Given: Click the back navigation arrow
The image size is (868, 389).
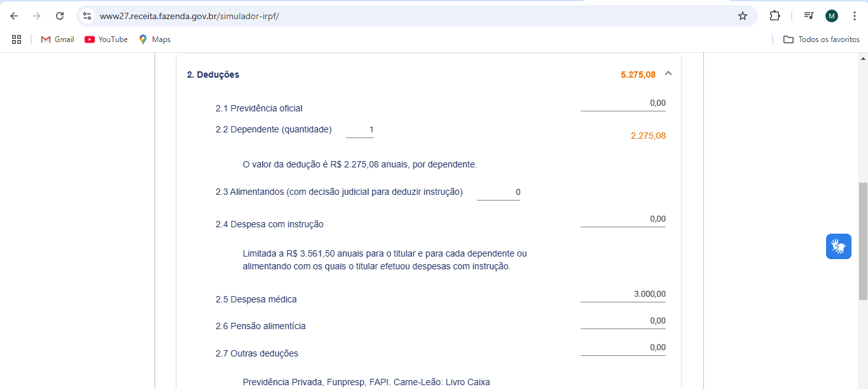Looking at the screenshot, I should click(x=13, y=15).
